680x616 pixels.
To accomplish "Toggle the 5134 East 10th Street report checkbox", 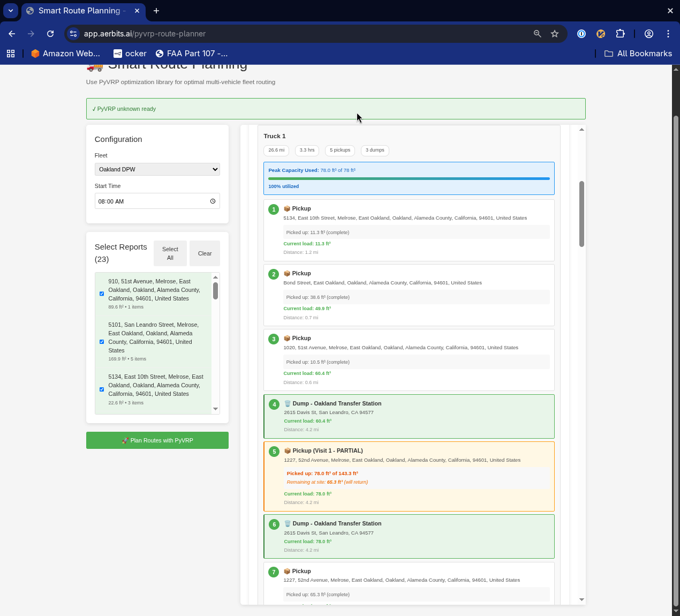I will click(x=102, y=389).
